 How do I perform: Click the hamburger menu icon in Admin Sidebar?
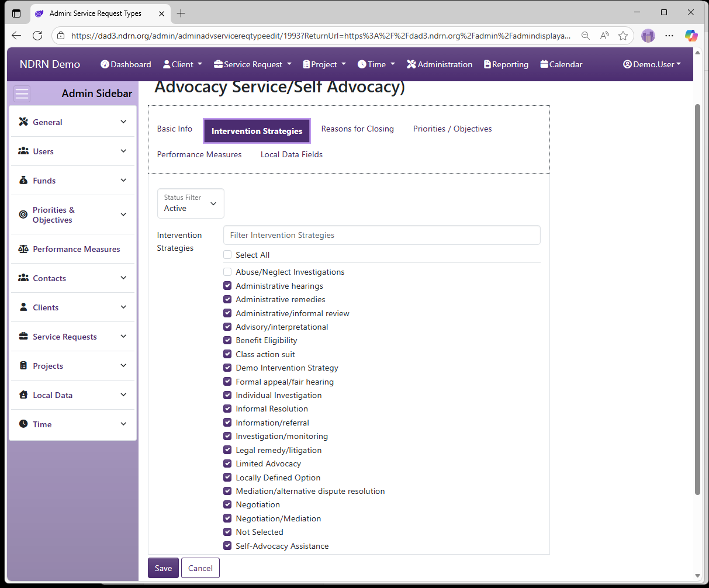click(22, 94)
